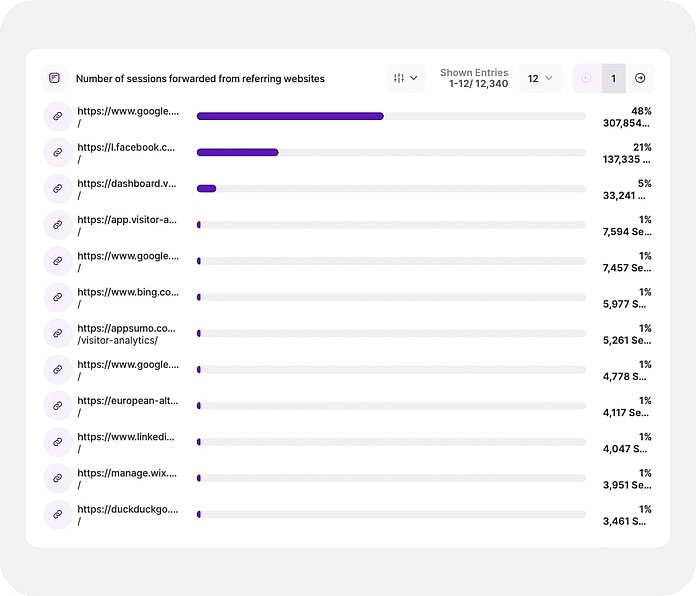Click the link icon beside www.bing.co row

(57, 297)
